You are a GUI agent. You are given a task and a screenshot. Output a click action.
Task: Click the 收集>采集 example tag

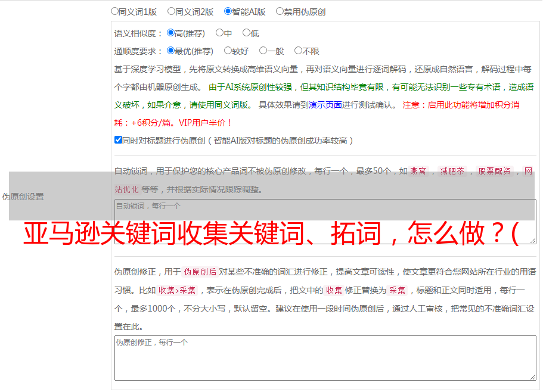point(177,290)
